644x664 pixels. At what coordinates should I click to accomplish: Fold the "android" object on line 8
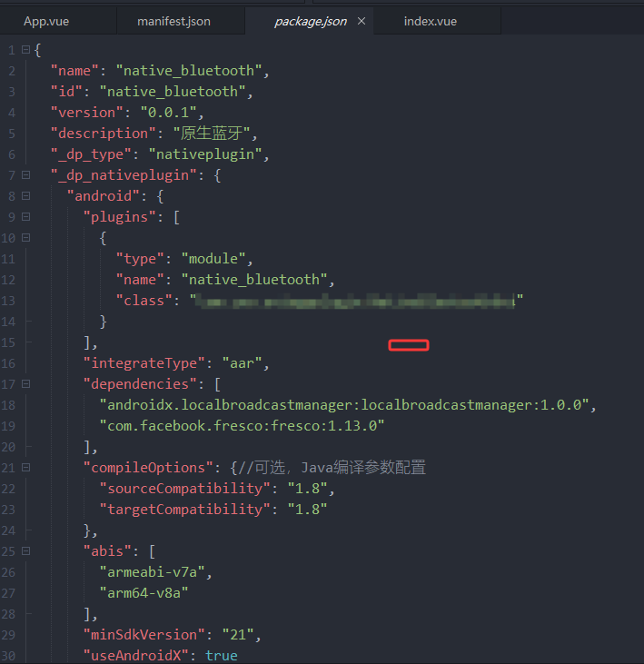pos(25,196)
